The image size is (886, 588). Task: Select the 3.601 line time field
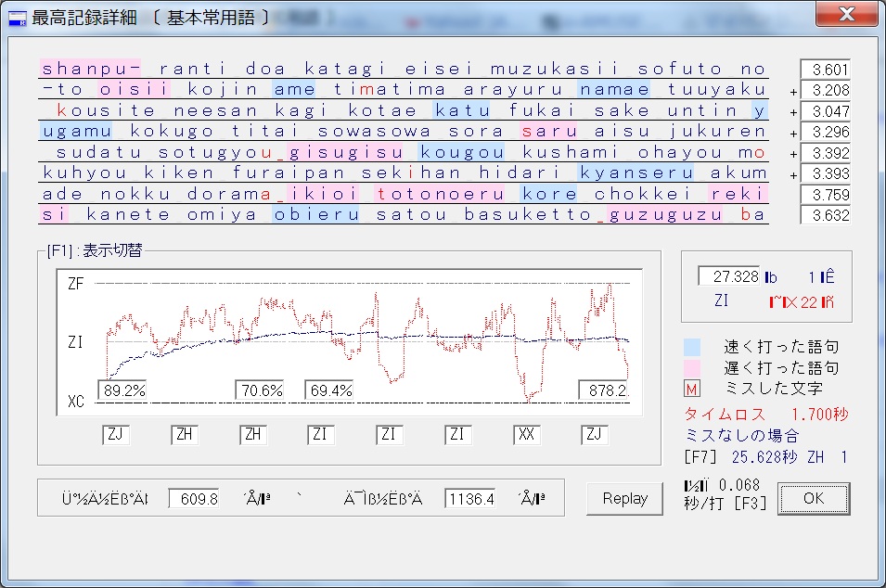[825, 70]
